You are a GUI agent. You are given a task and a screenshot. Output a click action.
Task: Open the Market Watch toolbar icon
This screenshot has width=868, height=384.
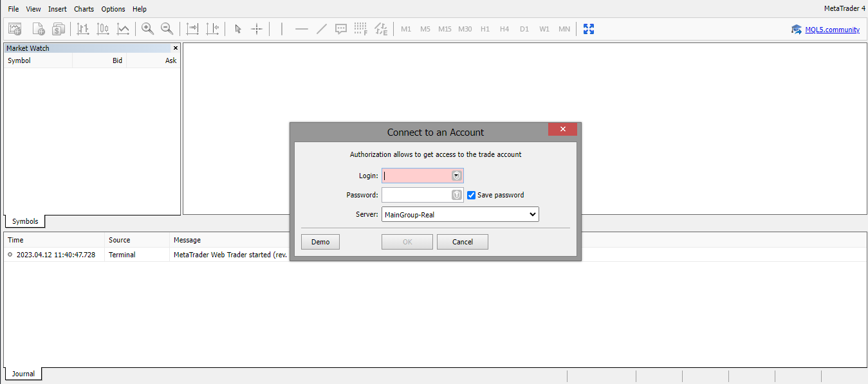(15, 29)
